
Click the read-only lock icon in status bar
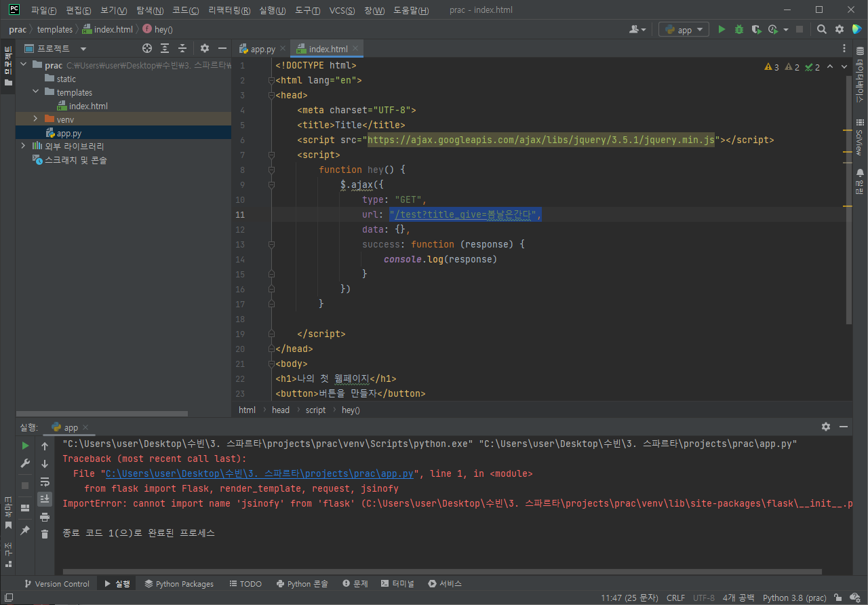coord(838,598)
